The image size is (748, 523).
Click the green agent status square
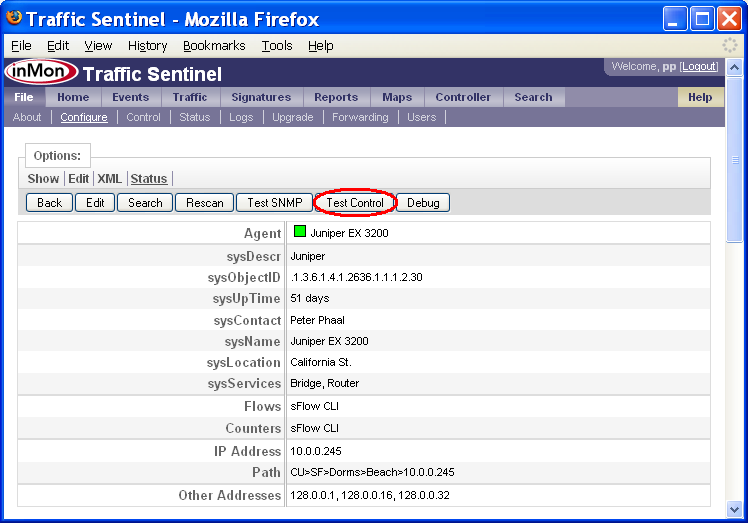[x=300, y=231]
